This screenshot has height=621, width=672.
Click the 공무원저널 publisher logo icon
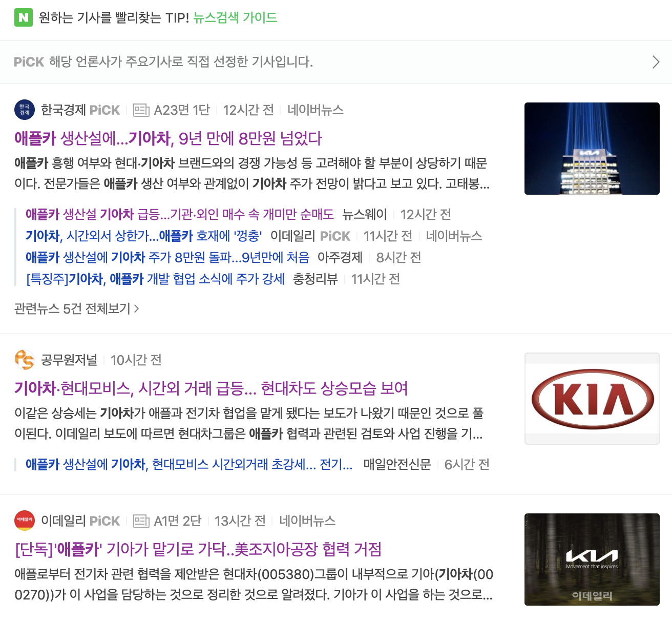click(25, 360)
